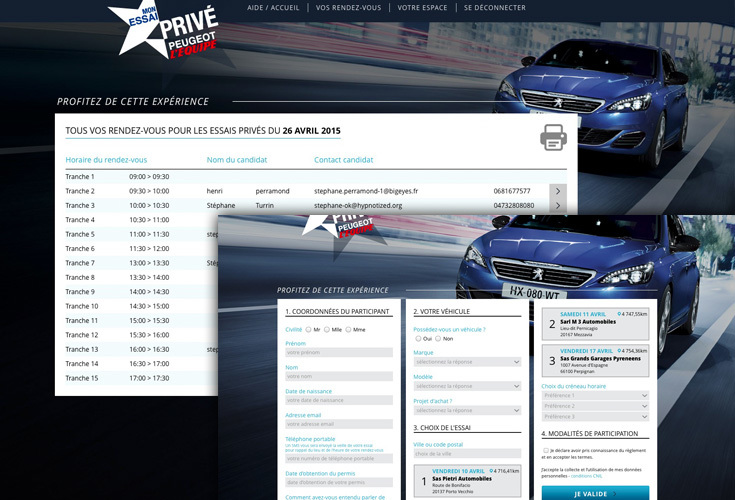Click the JE VALIDE button
This screenshot has height=500, width=735.
coord(595,493)
